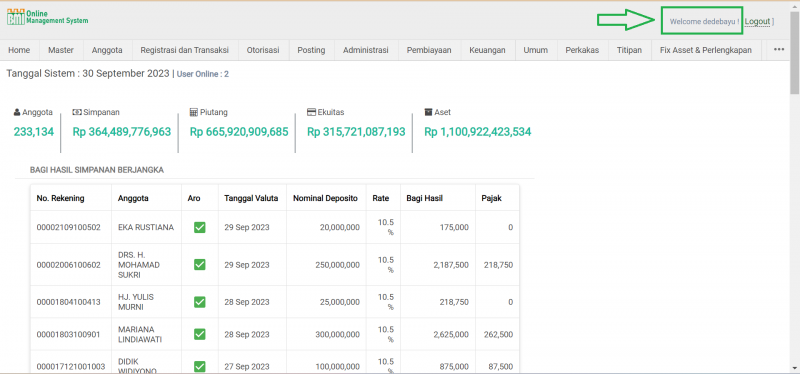800x374 pixels.
Task: Click account number 000017121001003
Action: tap(70, 366)
